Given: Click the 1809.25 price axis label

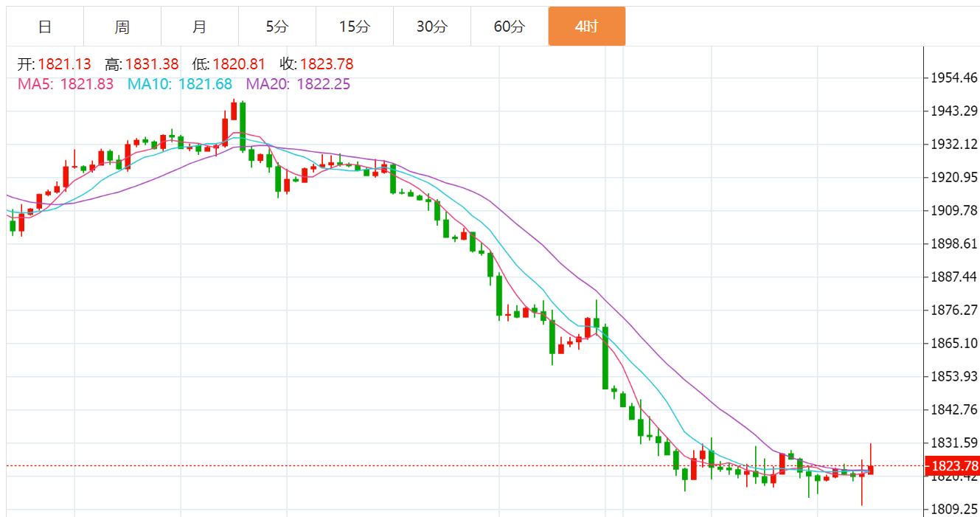Looking at the screenshot, I should 953,509.
